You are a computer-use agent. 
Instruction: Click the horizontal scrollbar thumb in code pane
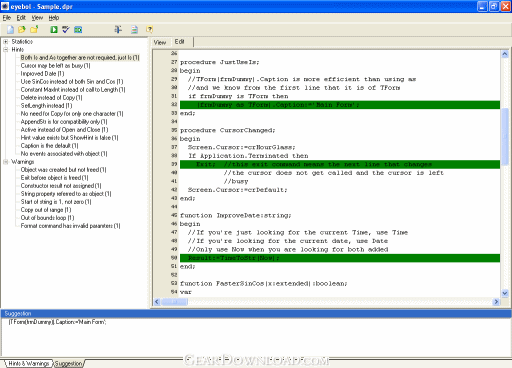[x=174, y=302]
